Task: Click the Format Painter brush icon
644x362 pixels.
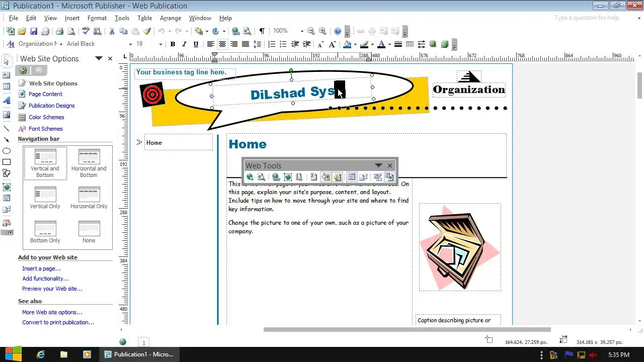Action: [147, 31]
